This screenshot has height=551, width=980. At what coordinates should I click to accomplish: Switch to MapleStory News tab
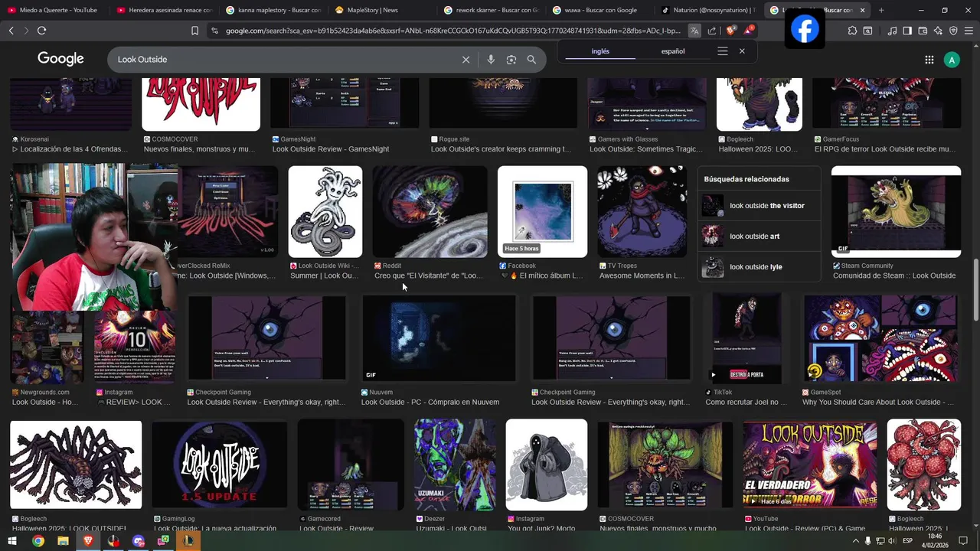381,10
